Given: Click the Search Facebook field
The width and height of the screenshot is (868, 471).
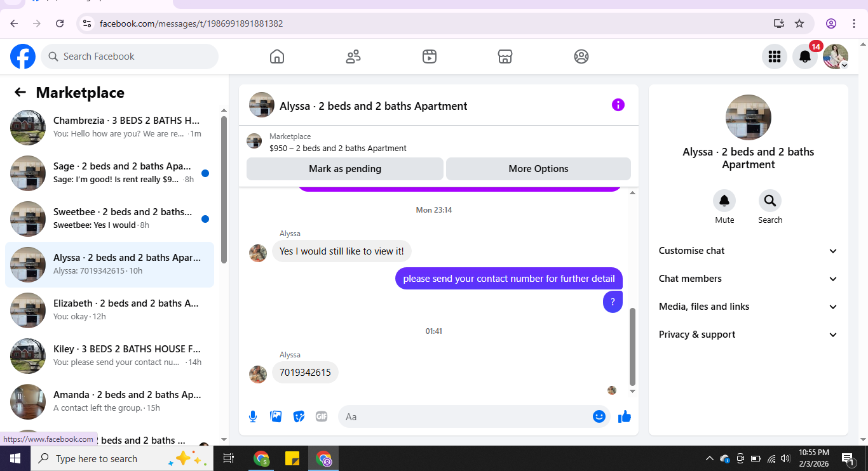Looking at the screenshot, I should point(130,56).
